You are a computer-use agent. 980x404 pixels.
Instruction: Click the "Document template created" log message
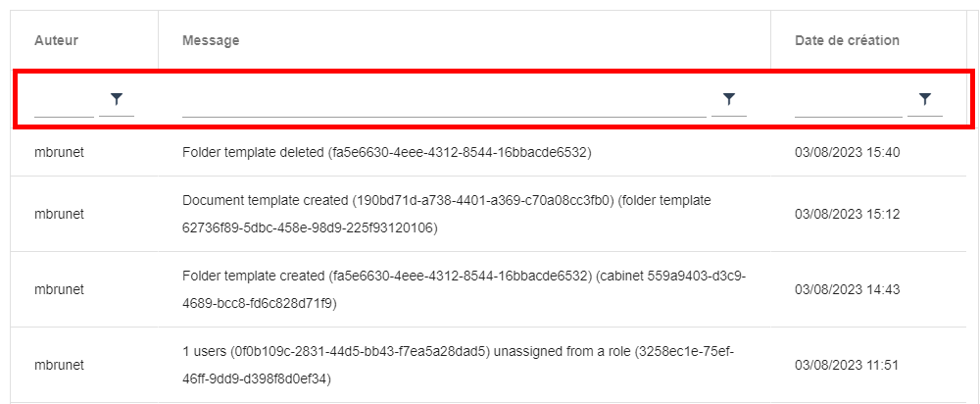click(446, 214)
